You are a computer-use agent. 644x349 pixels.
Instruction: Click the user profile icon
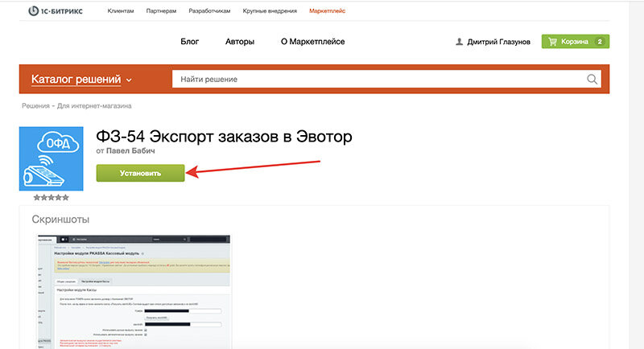pyautogui.click(x=459, y=42)
